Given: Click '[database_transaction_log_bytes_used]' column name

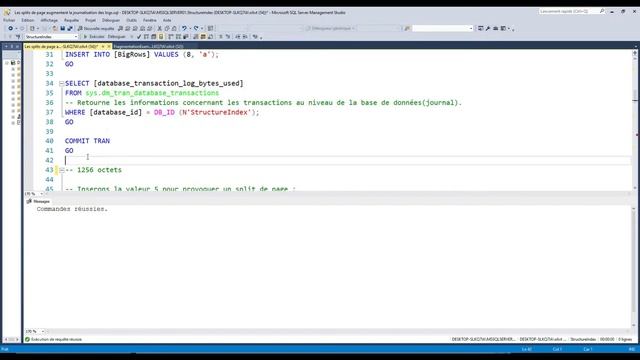Looking at the screenshot, I should click(169, 83).
